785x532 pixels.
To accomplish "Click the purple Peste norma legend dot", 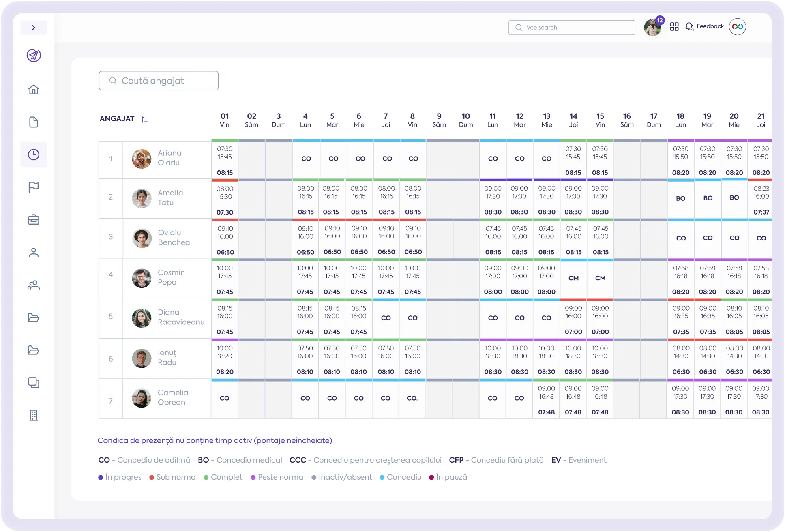I will tap(253, 477).
